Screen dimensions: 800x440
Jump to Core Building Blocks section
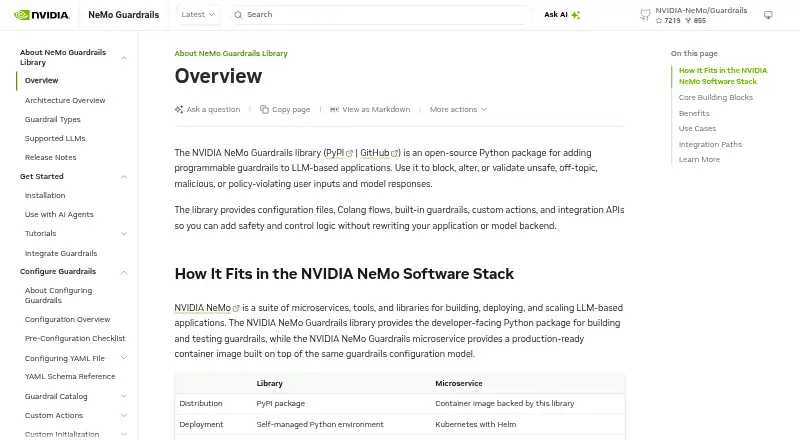pyautogui.click(x=716, y=97)
